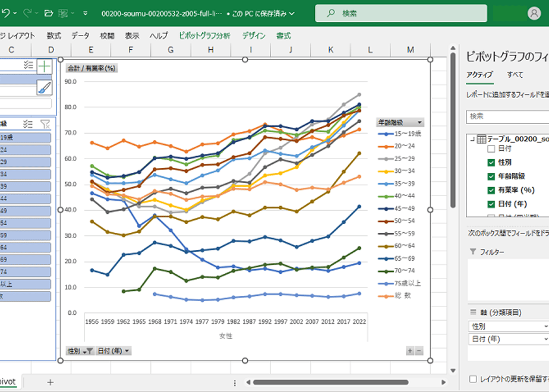The image size is (549, 392).
Task: Click the 検索 field in the pivot field pane
Action: pos(507,116)
